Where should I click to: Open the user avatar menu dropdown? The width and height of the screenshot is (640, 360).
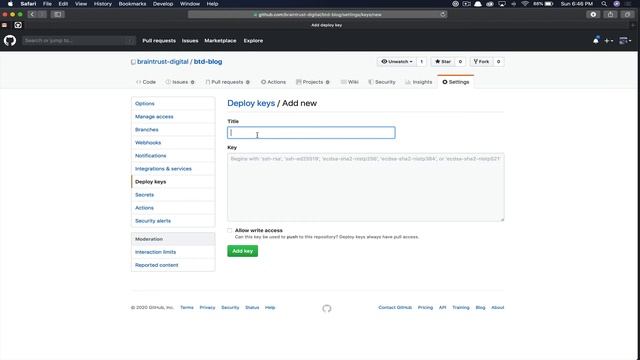pyautogui.click(x=625, y=40)
